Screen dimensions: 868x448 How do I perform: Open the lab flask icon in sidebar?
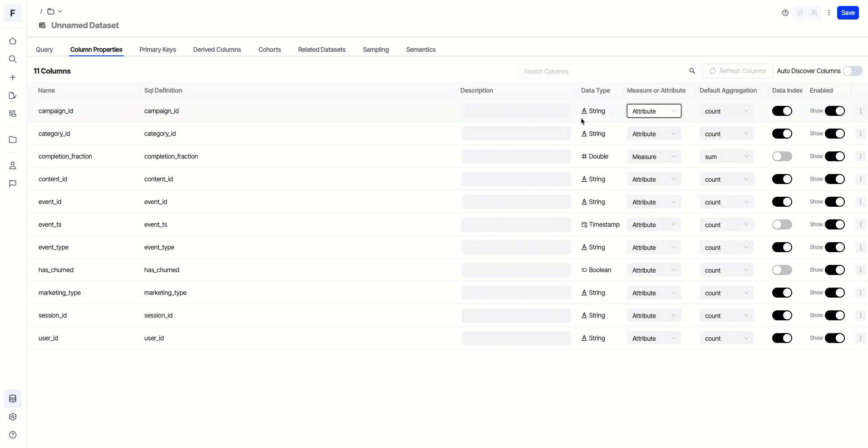point(13,114)
